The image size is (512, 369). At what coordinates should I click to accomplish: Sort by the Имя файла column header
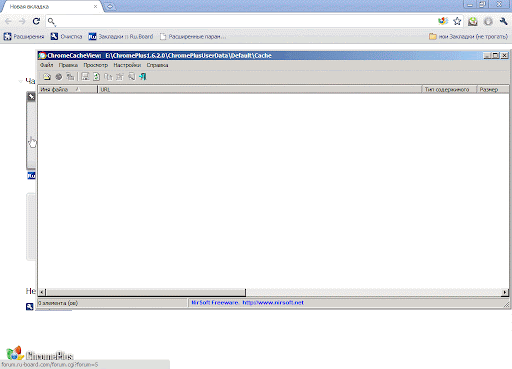(x=68, y=89)
